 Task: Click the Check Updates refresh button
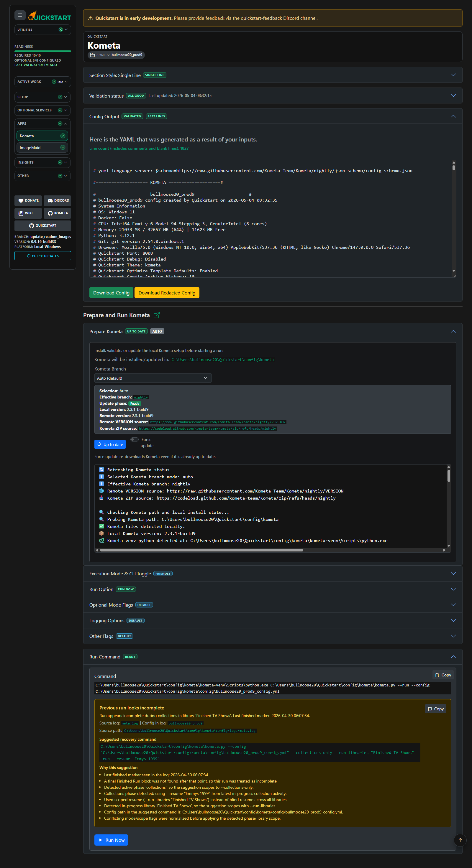coord(43,256)
